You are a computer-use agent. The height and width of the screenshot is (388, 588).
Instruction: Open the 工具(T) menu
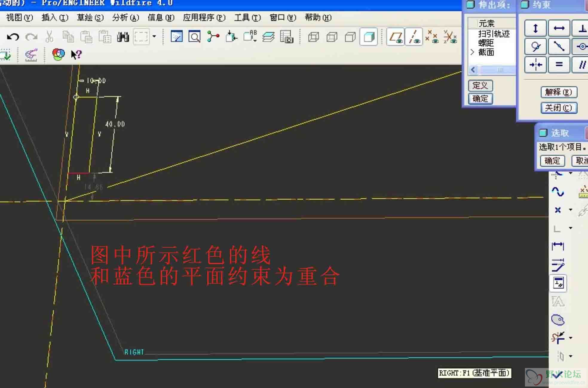[247, 18]
